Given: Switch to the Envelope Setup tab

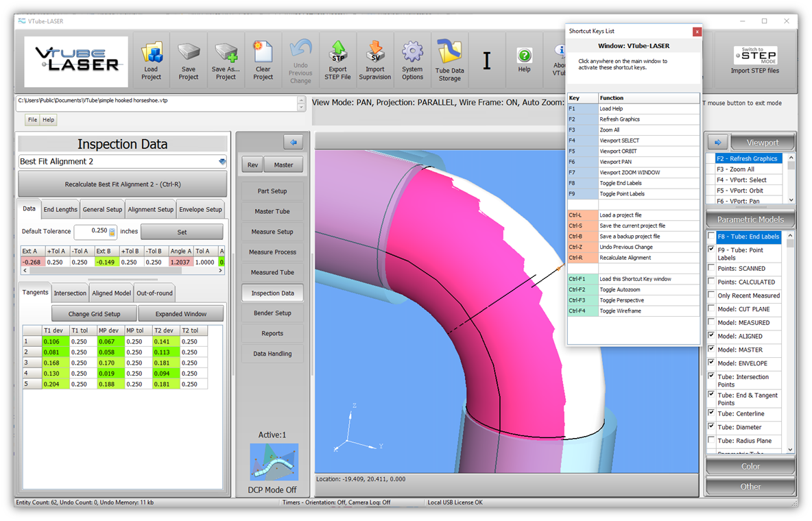Looking at the screenshot, I should point(200,209).
